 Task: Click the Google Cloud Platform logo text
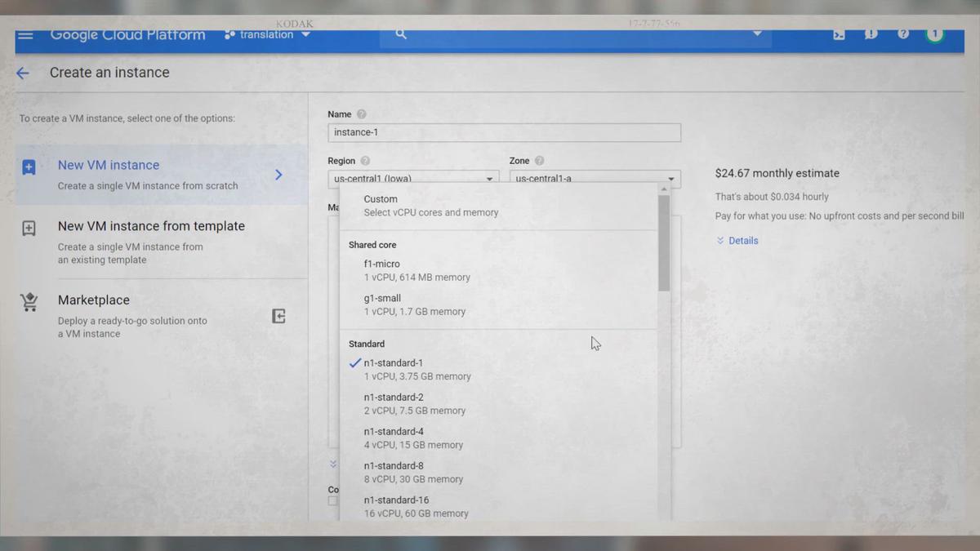pyautogui.click(x=127, y=35)
